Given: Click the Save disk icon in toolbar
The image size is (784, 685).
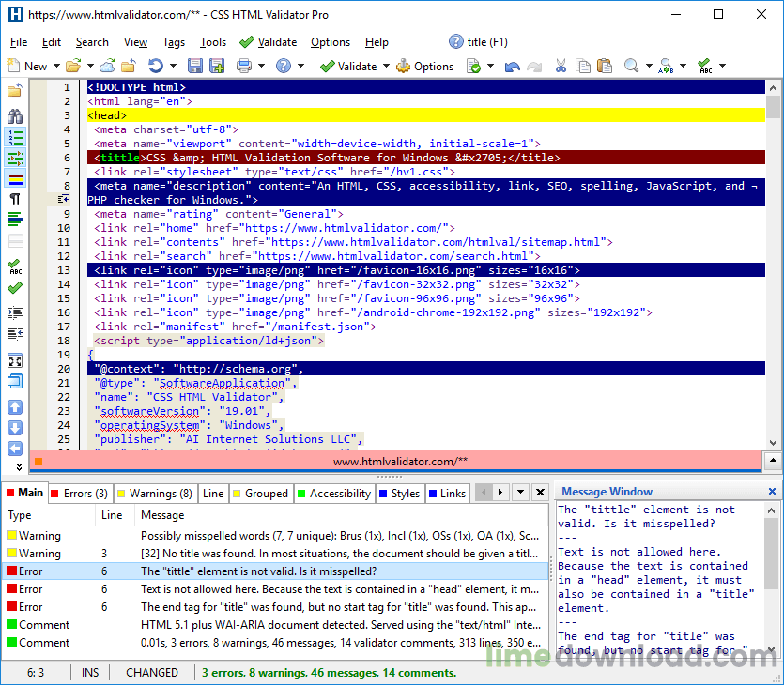Looking at the screenshot, I should (195, 66).
